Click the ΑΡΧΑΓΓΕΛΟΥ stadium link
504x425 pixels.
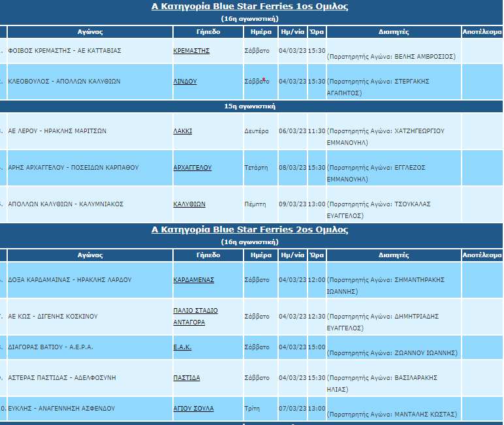[192, 168]
